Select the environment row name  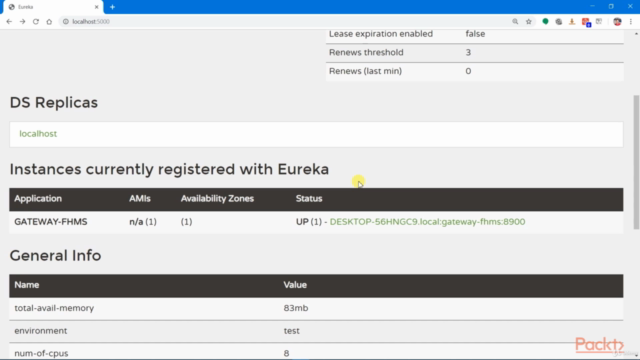click(x=40, y=331)
